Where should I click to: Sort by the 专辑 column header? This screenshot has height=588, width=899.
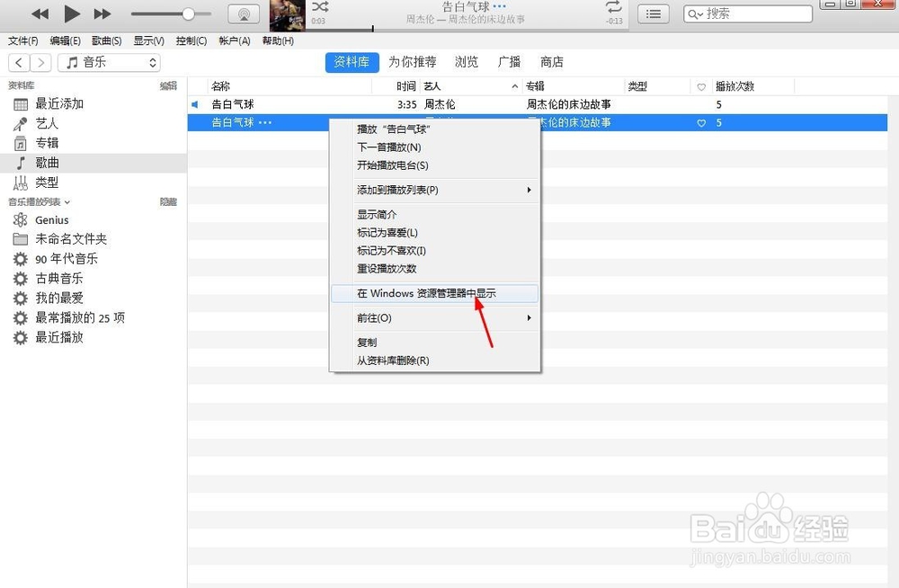pos(573,86)
